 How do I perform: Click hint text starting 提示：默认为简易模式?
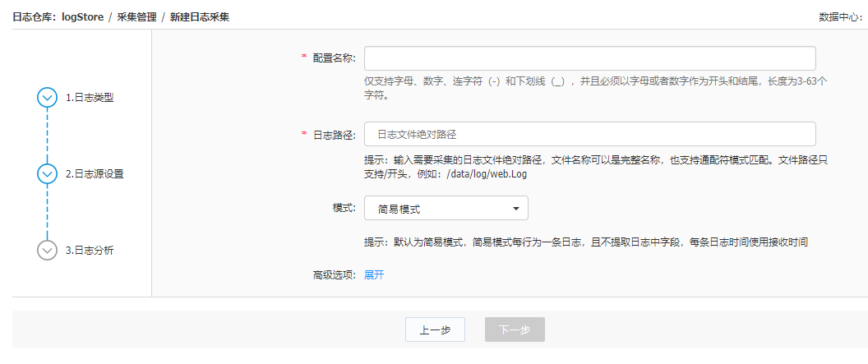(587, 242)
